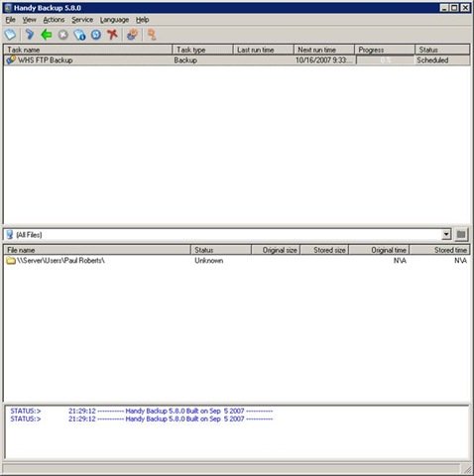
Task: Click the Unknown status cell
Action: [x=208, y=261]
